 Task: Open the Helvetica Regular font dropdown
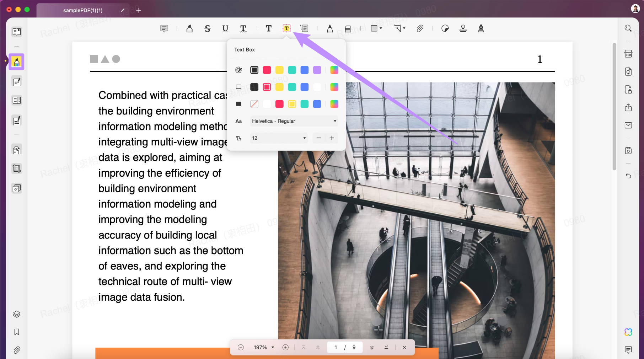click(294, 121)
